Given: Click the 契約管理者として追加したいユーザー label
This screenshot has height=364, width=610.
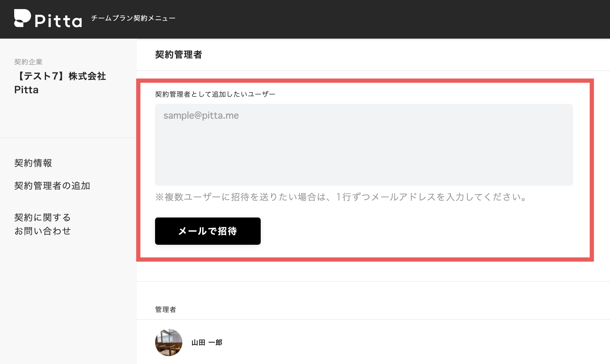Looking at the screenshot, I should [215, 94].
